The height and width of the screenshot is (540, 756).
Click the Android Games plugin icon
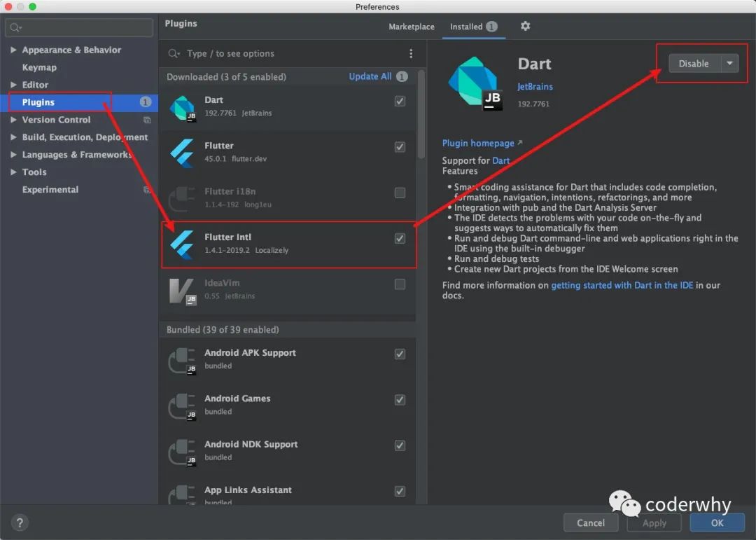tap(182, 406)
